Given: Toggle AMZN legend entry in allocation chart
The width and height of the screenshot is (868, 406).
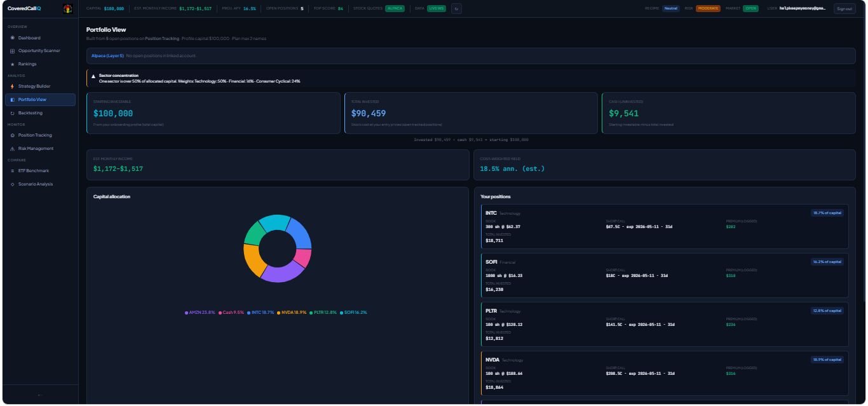Looking at the screenshot, I should coord(200,313).
